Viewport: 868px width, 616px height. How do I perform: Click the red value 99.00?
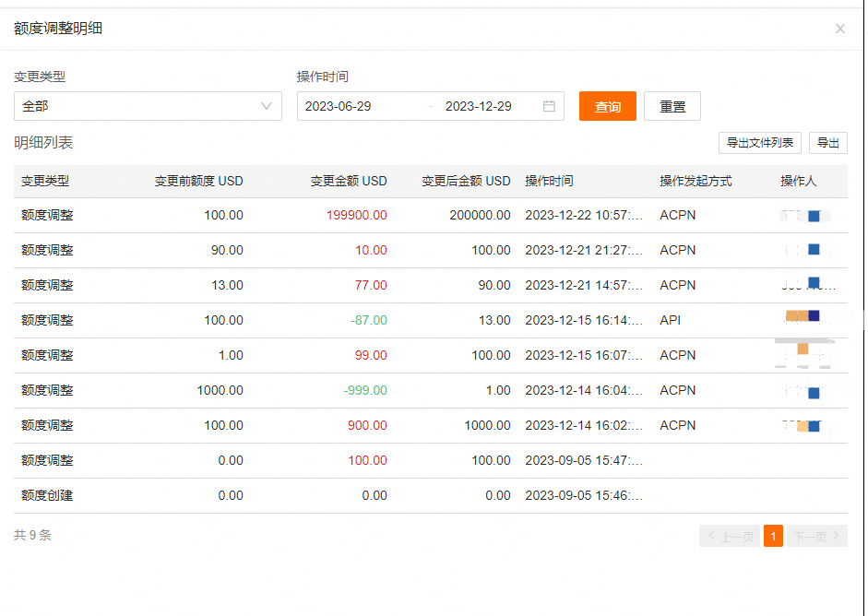[371, 355]
